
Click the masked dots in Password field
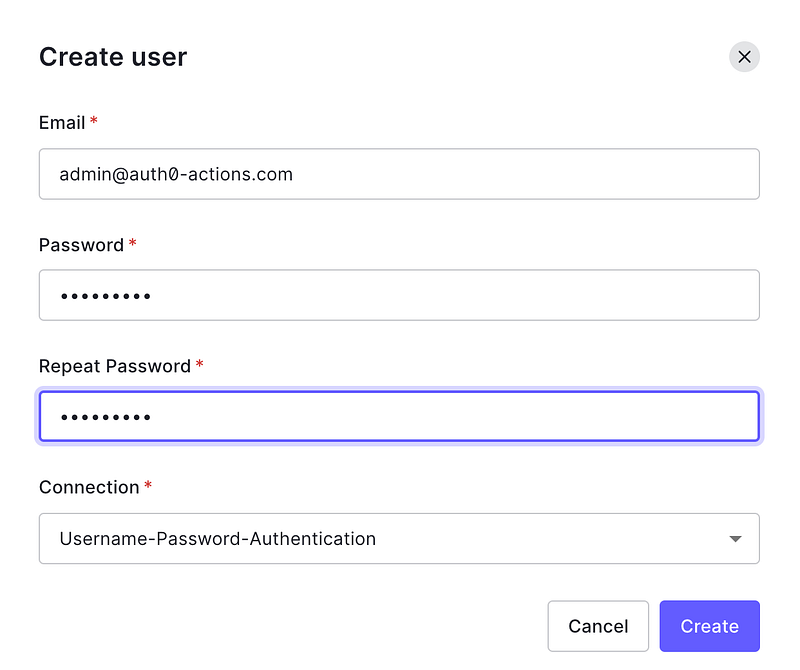[x=105, y=296]
